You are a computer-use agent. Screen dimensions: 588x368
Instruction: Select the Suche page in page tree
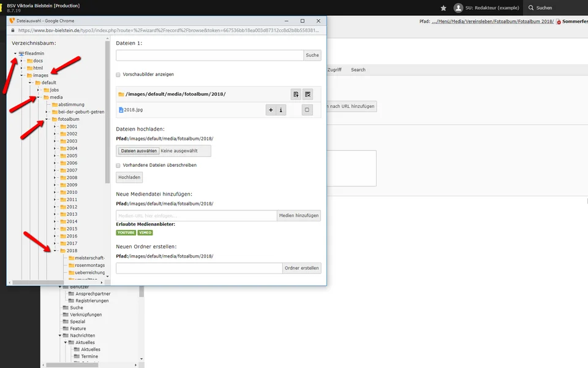tap(76, 308)
